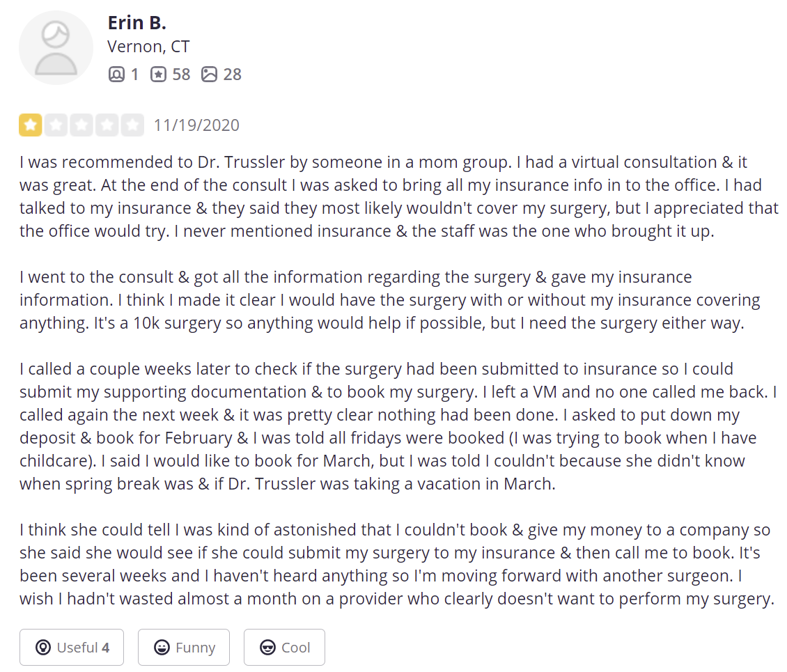787x672 pixels.
Task: Click the second rating star
Action: point(56,125)
